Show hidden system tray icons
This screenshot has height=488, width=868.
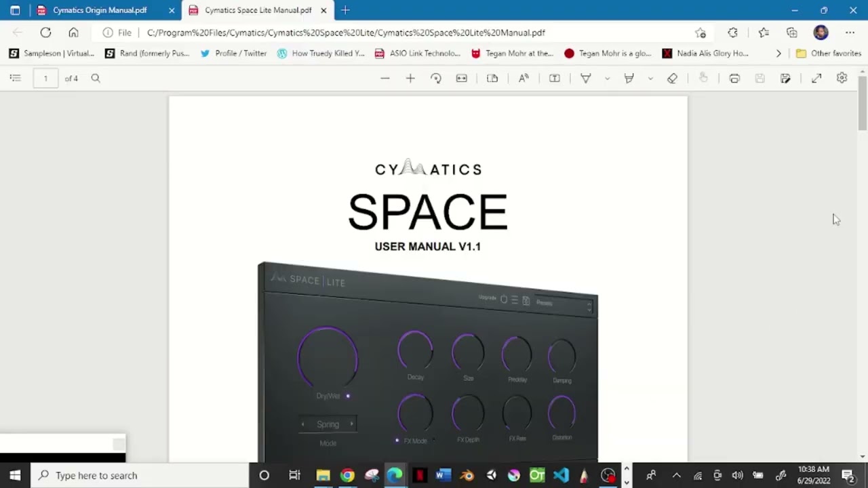(x=676, y=475)
